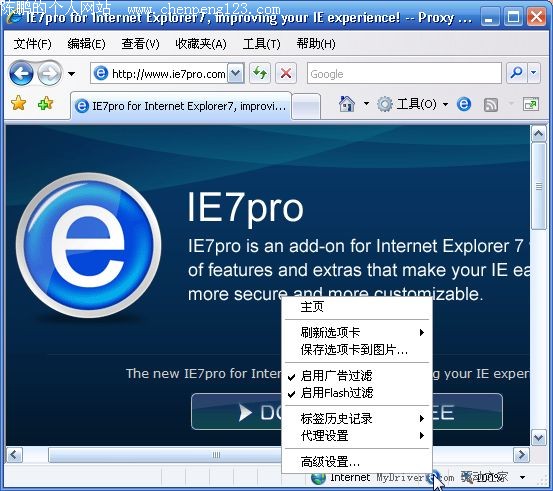553x491 pixels.
Task: Choose 主页 in the context menu
Action: point(357,307)
